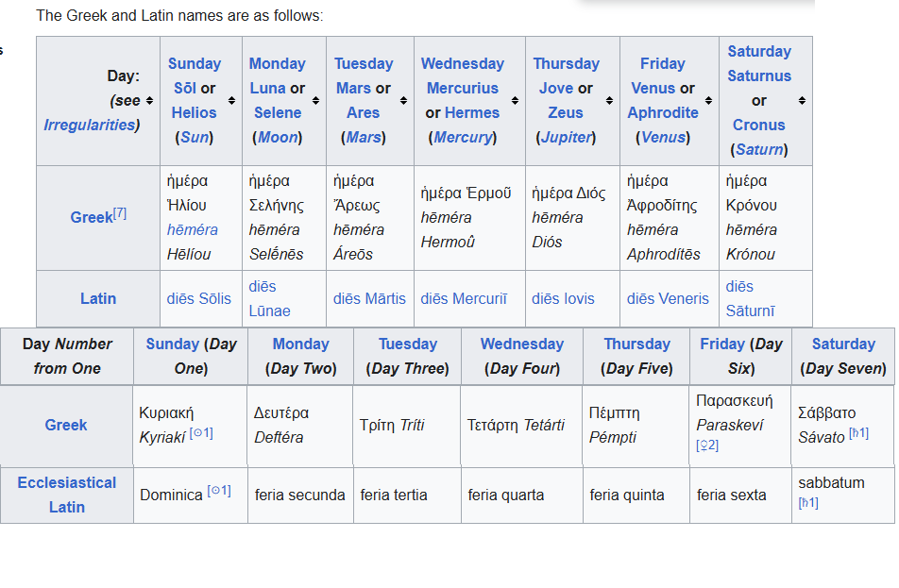This screenshot has height=588, width=899.
Task: Open the Aphrodite link
Action: [x=663, y=113]
